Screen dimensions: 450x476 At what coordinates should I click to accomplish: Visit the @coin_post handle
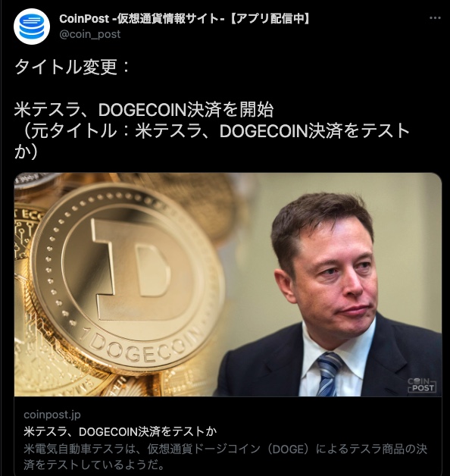coord(90,34)
